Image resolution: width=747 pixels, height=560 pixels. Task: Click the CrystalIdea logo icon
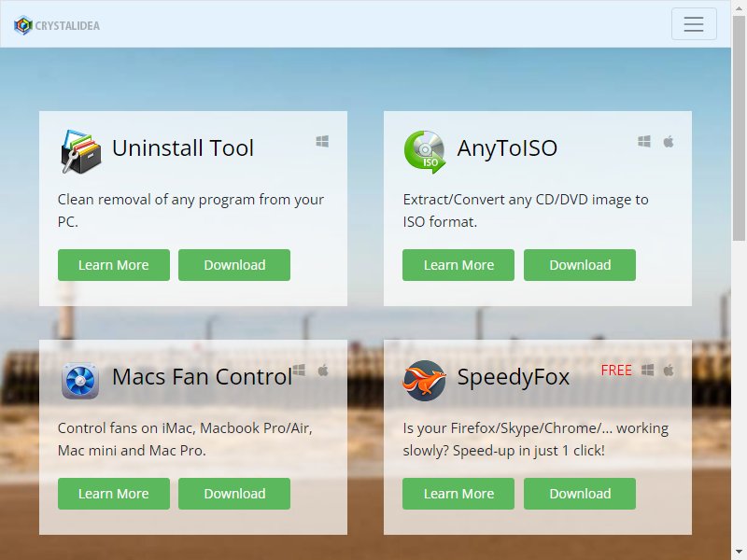coord(22,25)
